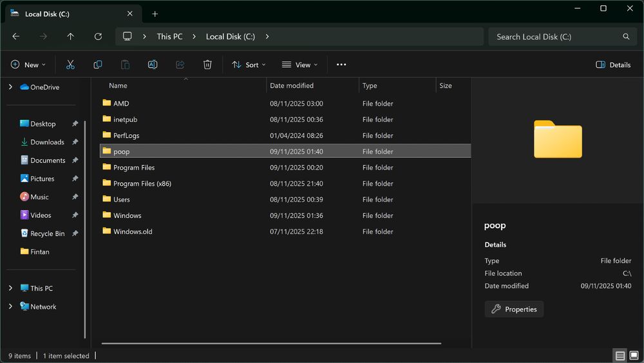Go up one level with up arrow
The image size is (644, 363).
71,37
